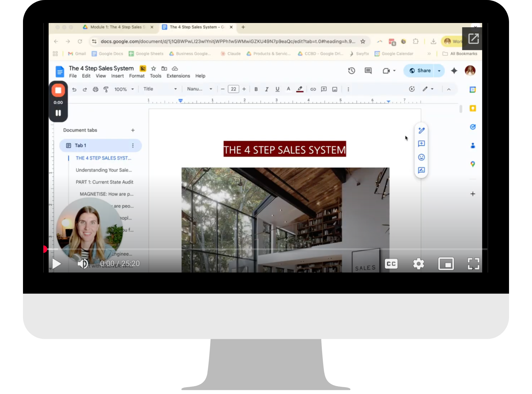Open Maps in side panel
The height and width of the screenshot is (394, 532).
(473, 164)
